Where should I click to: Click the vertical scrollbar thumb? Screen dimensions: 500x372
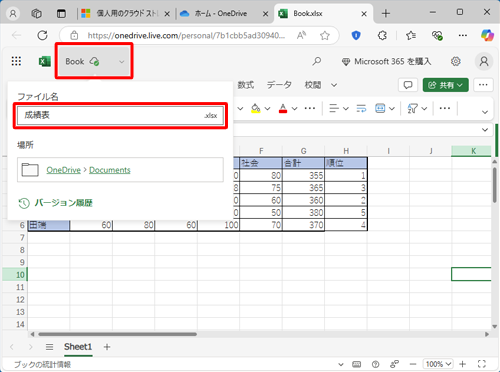click(495, 184)
